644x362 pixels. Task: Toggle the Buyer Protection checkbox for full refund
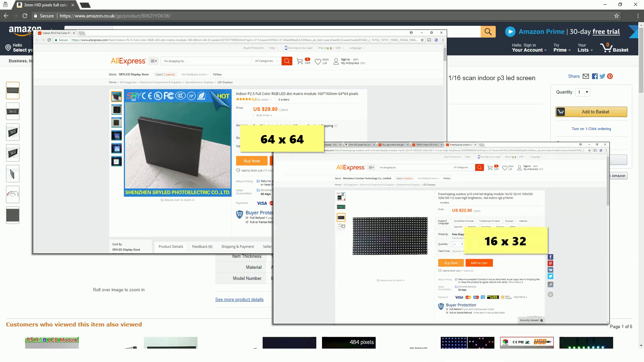(247, 218)
